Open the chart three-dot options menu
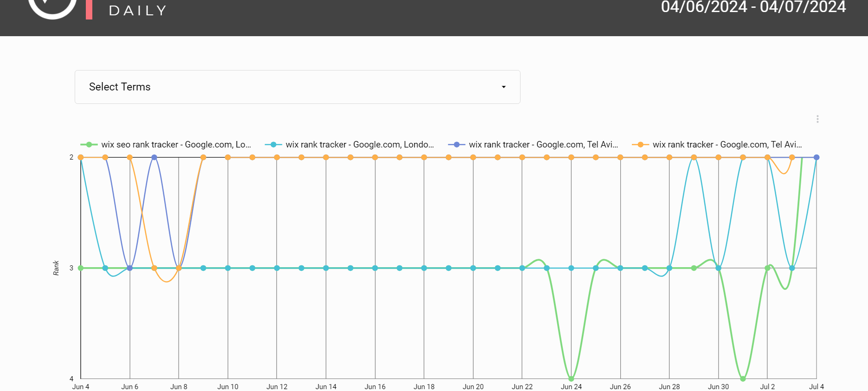 point(817,119)
